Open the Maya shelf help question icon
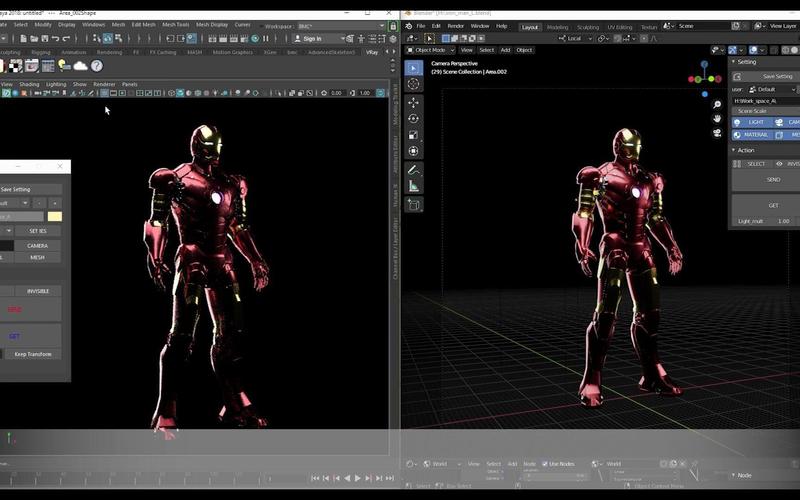This screenshot has height=500, width=800. pyautogui.click(x=97, y=66)
